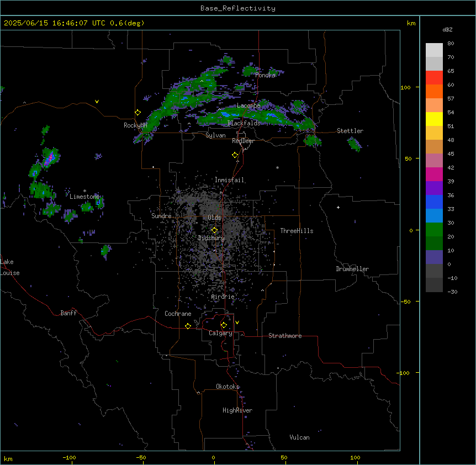The height and width of the screenshot is (465, 476).
Task: Pick the red swatch in dBZ legend
Action: pyautogui.click(x=434, y=77)
